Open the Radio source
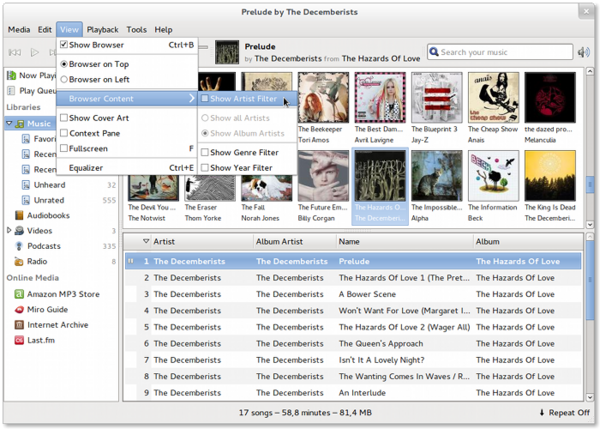600x429 pixels. pyautogui.click(x=38, y=261)
